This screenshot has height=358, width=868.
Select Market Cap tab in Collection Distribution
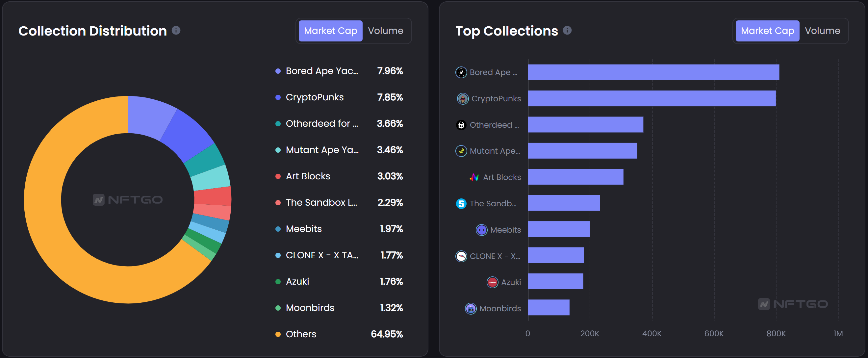[330, 31]
